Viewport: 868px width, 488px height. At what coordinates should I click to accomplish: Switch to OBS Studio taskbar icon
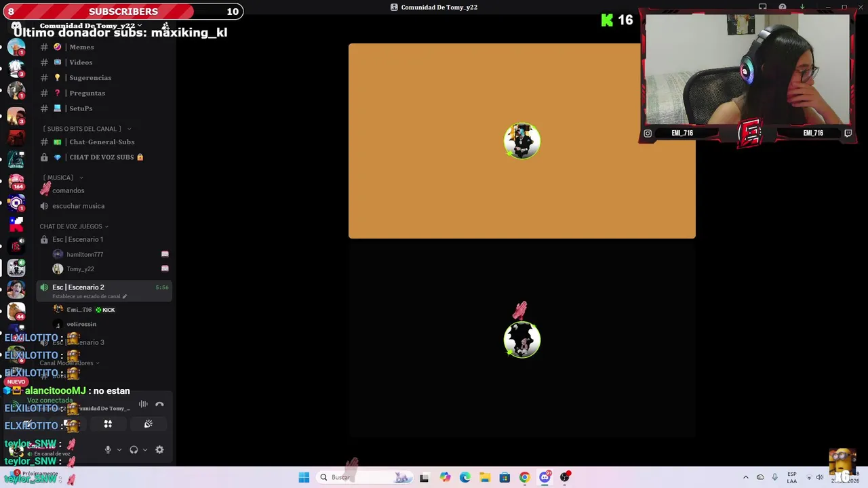pyautogui.click(x=564, y=477)
